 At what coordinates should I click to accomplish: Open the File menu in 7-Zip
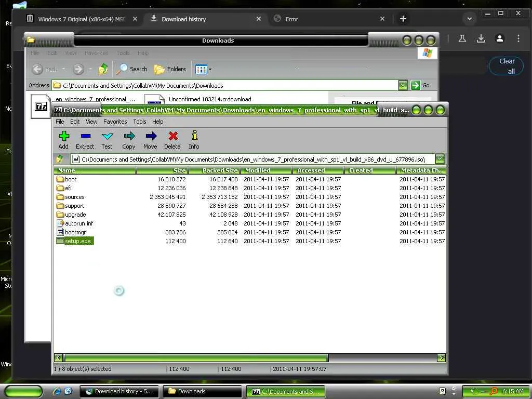(x=60, y=122)
